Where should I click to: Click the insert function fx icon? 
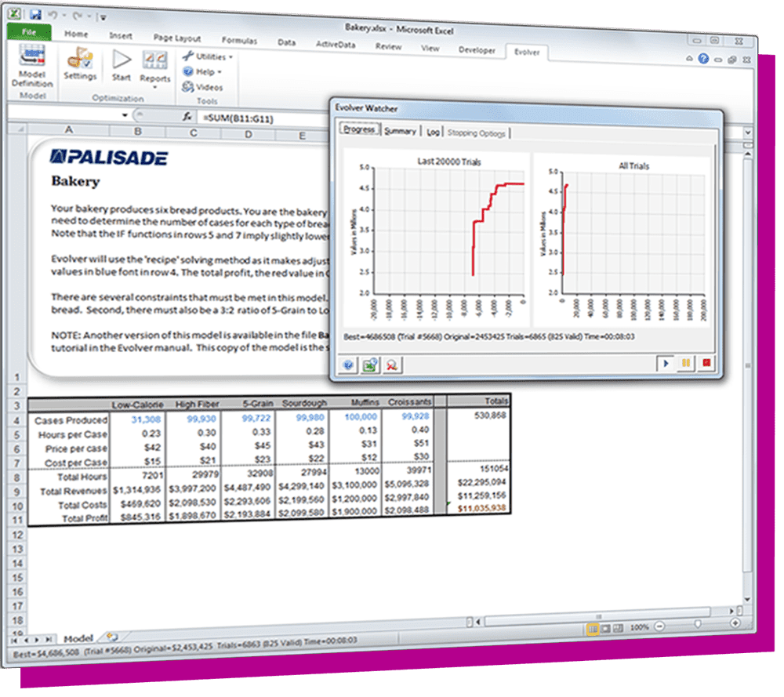(187, 116)
